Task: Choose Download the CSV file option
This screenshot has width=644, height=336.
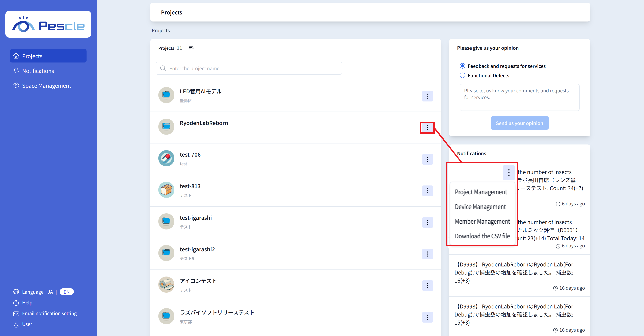Action: (x=482, y=236)
